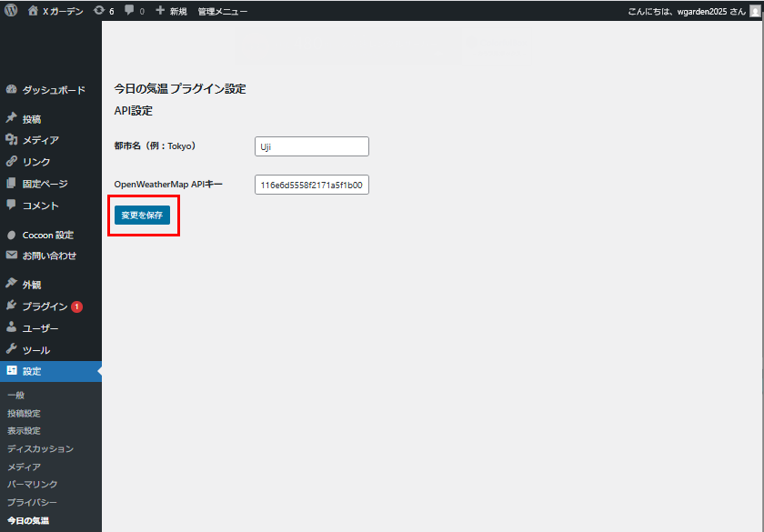Screen dimensions: 764x532
Task: Open the 新規 menu in admin bar
Action: [x=171, y=11]
